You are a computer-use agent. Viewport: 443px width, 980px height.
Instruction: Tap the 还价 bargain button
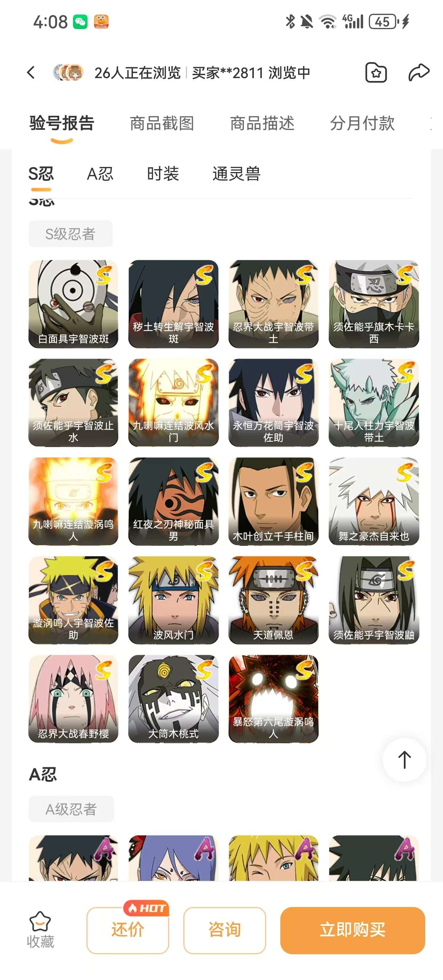[127, 930]
